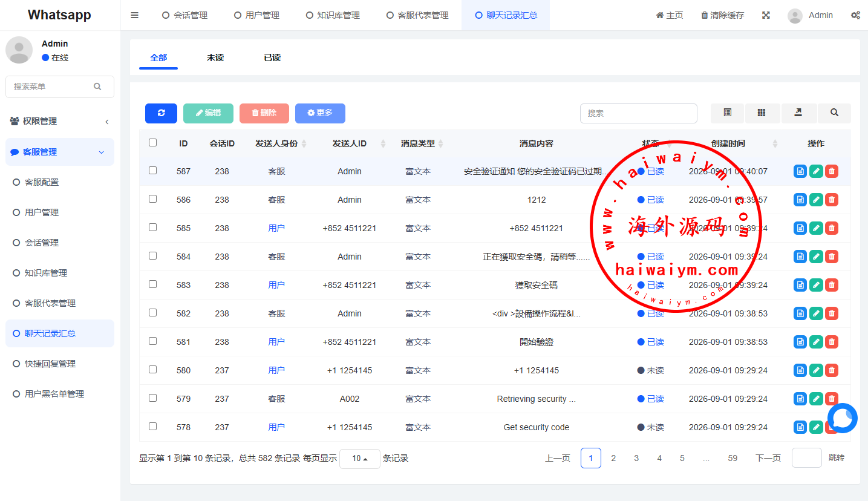
Task: Open the floating chat bubble icon
Action: click(x=843, y=418)
